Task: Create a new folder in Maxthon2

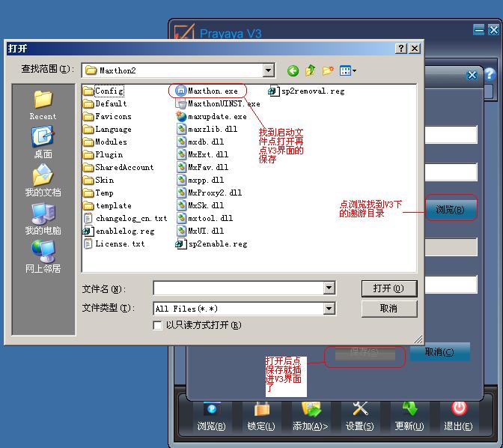Action: pos(328,70)
